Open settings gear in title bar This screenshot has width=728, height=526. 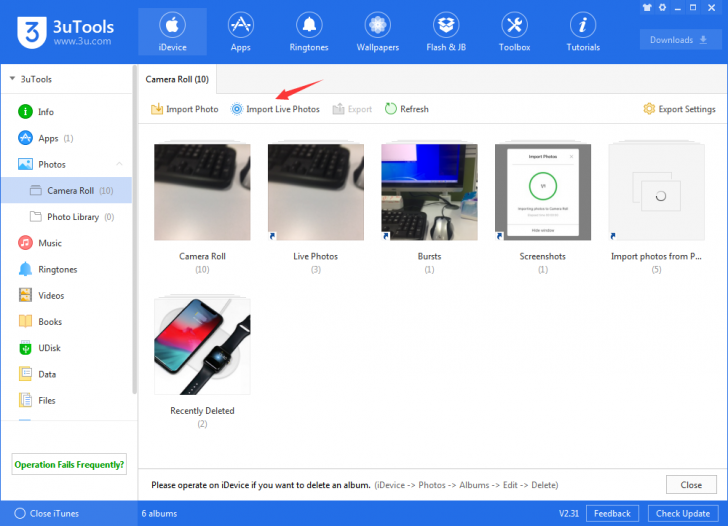663,7
